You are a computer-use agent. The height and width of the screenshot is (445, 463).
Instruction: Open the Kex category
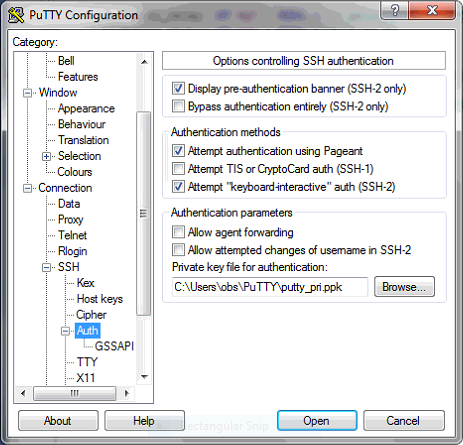click(86, 283)
